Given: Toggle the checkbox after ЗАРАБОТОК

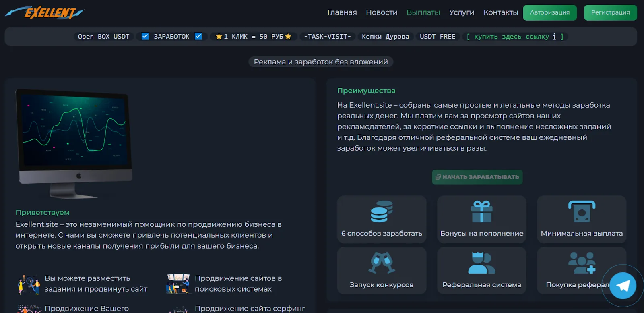Looking at the screenshot, I should [x=198, y=36].
